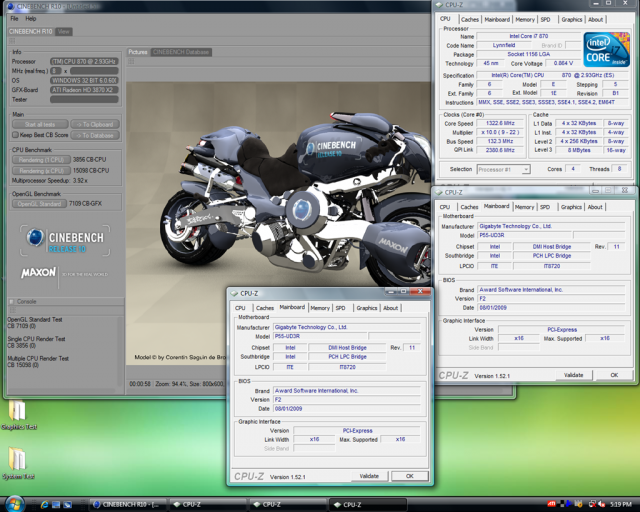The height and width of the screenshot is (512, 640).
Task: Click the Show Desktop Quick Launch icon
Action: click(56, 505)
